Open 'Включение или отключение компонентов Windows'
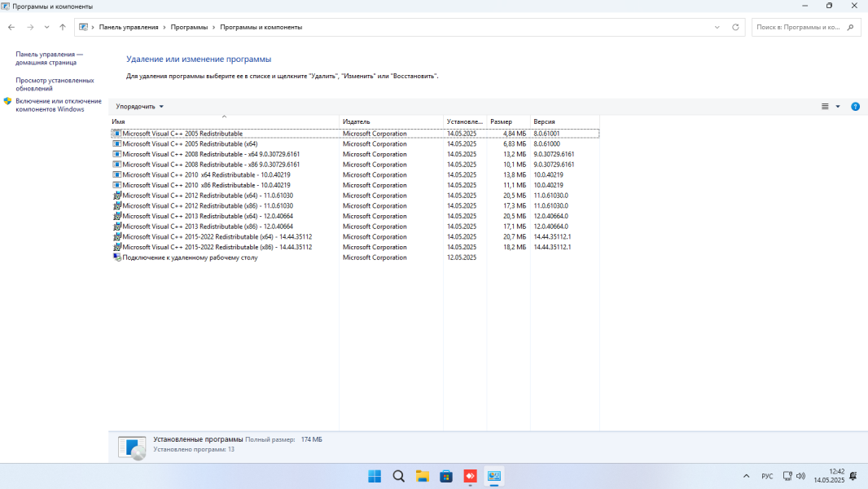This screenshot has height=489, width=868. 59,105
